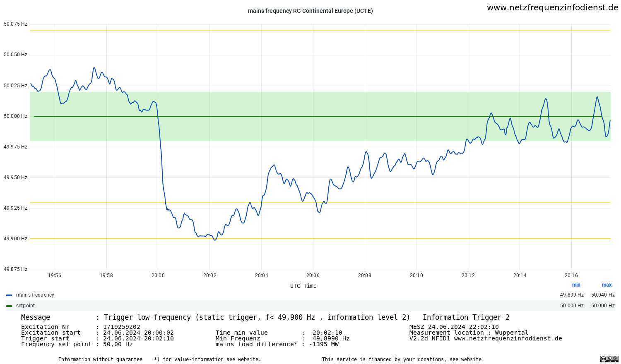Click the 20:12 time axis label
Screen dimensions: 621x364
pyautogui.click(x=468, y=275)
